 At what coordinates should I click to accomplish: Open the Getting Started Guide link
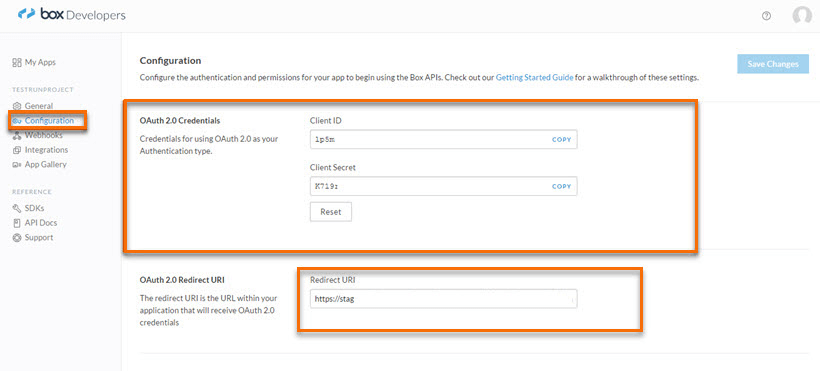[x=534, y=77]
